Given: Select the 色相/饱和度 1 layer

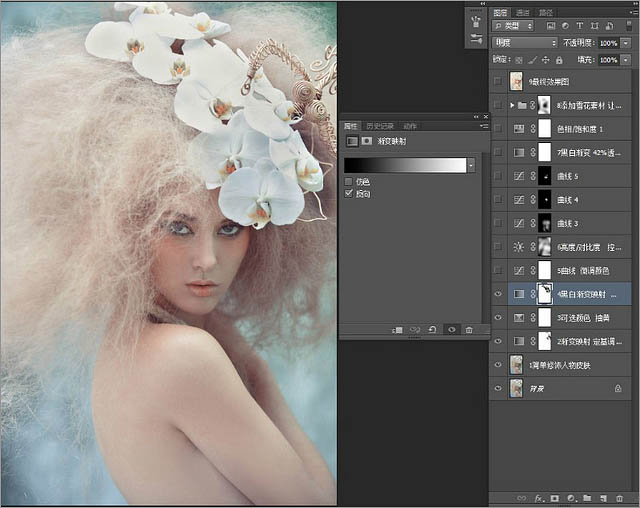Looking at the screenshot, I should (580, 129).
